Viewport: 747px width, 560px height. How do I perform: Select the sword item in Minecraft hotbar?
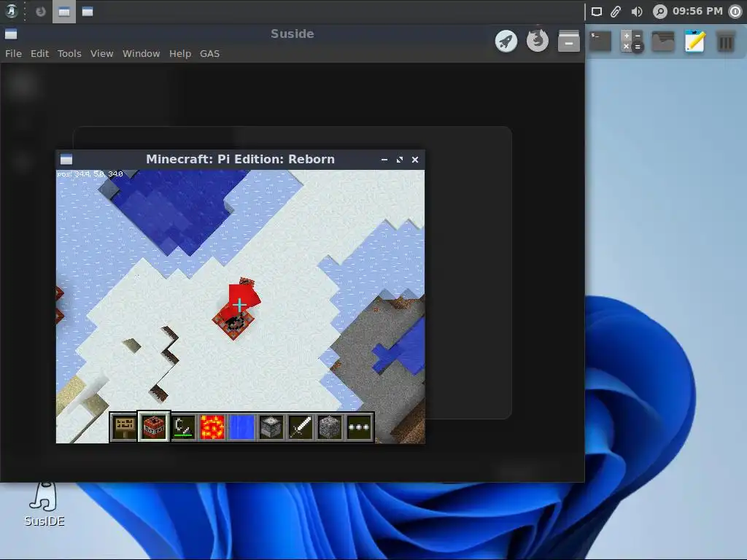tap(301, 427)
